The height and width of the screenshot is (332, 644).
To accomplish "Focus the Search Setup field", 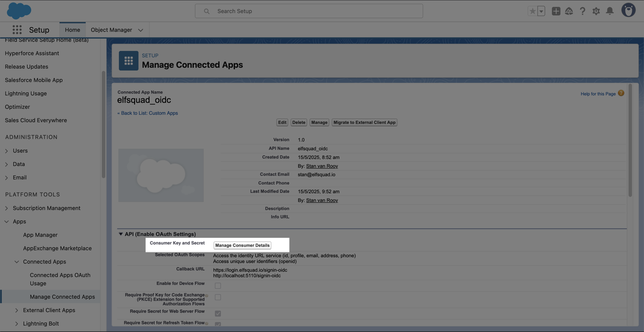I will (x=309, y=11).
